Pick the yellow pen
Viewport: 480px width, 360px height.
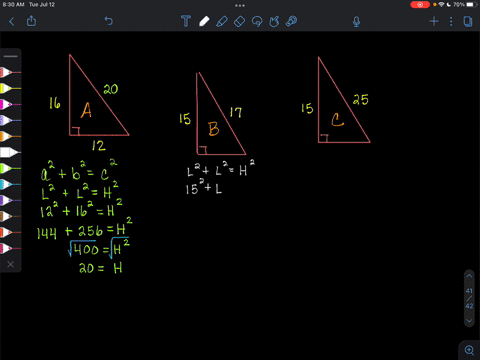tap(10, 88)
